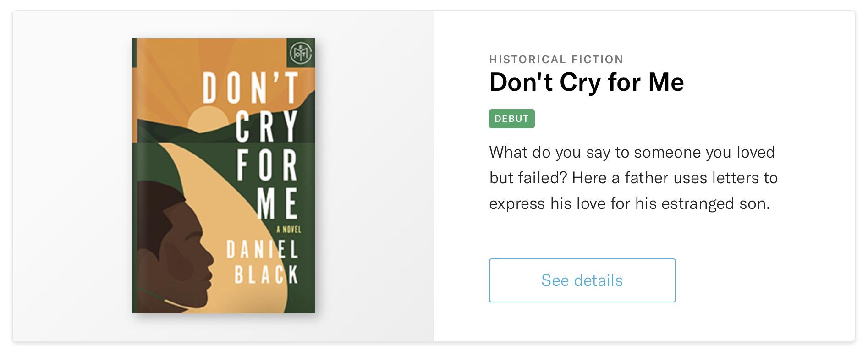Click the green DEBUT badge
This screenshot has height=351, width=868.
511,119
